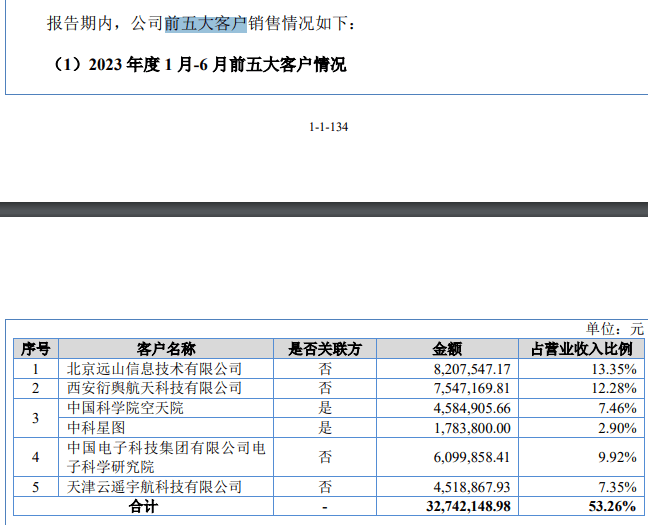Click the 序号 column header
Viewport: 648px width, 525px height.
[36, 349]
